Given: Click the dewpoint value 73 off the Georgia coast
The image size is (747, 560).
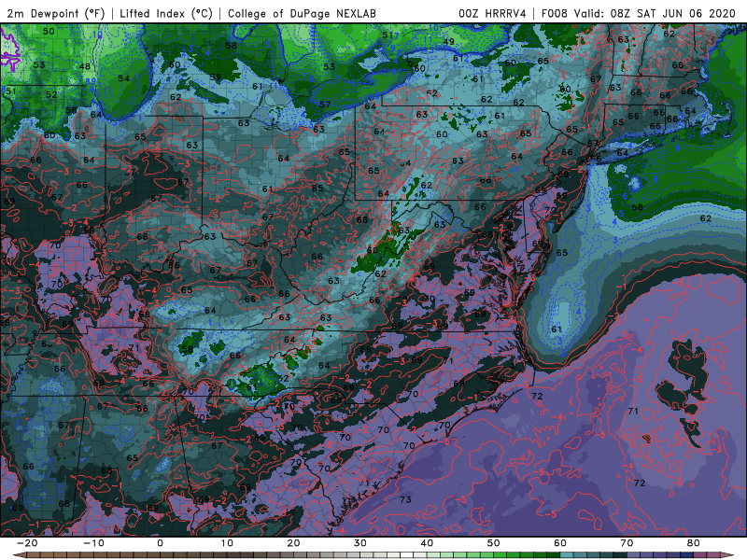Looking at the screenshot, I should tap(405, 499).
